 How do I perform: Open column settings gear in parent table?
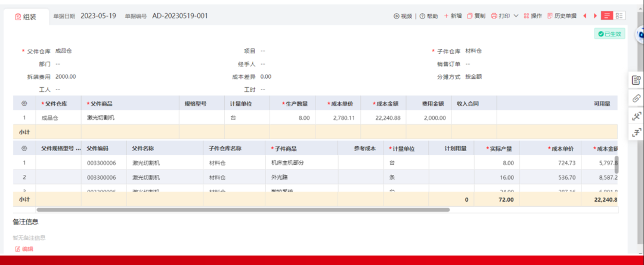[24, 104]
